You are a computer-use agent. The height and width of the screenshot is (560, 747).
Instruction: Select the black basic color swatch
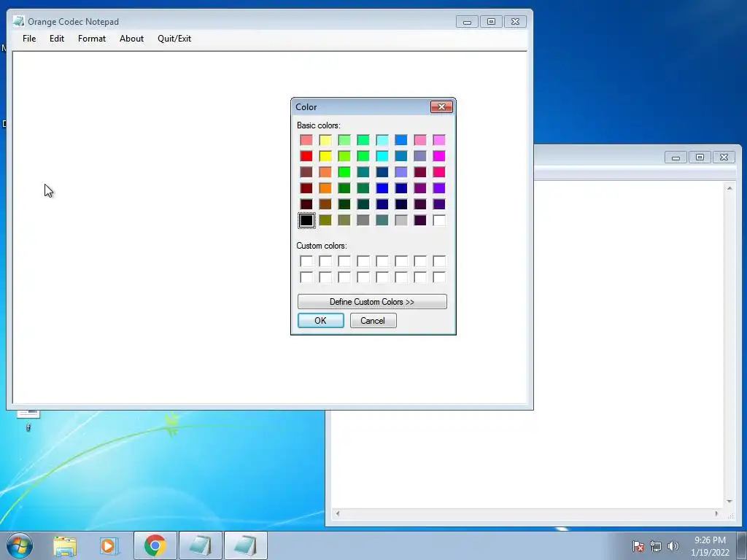click(306, 220)
